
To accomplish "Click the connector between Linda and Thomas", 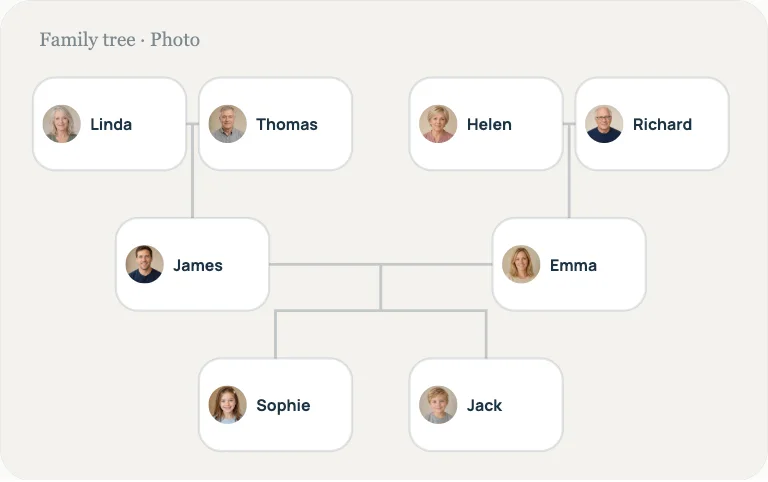I will click(x=192, y=124).
